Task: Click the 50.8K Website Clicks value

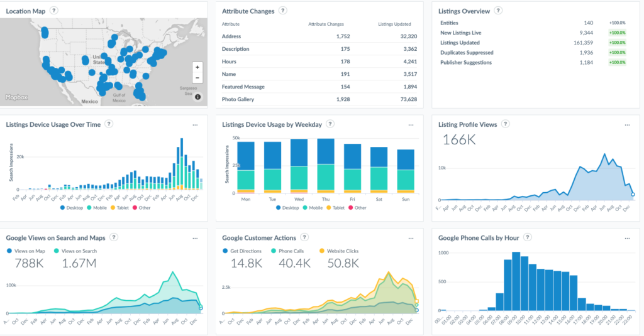Action: click(343, 263)
